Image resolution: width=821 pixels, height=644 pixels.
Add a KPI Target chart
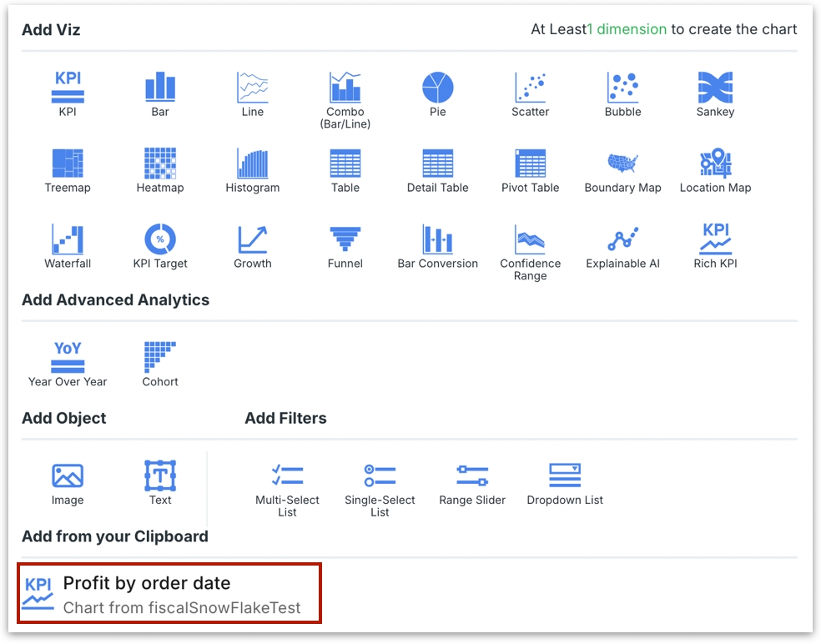coord(160,239)
